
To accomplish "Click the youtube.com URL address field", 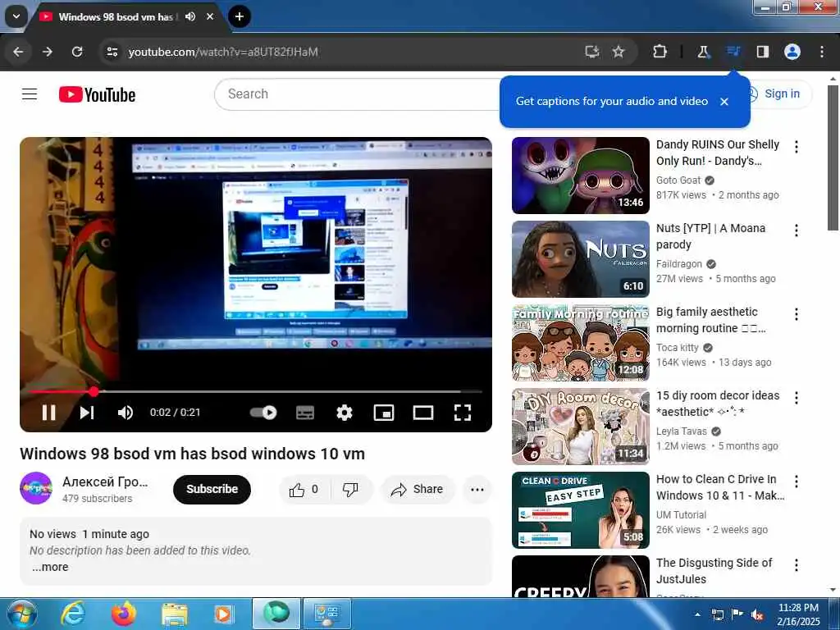I will point(223,52).
